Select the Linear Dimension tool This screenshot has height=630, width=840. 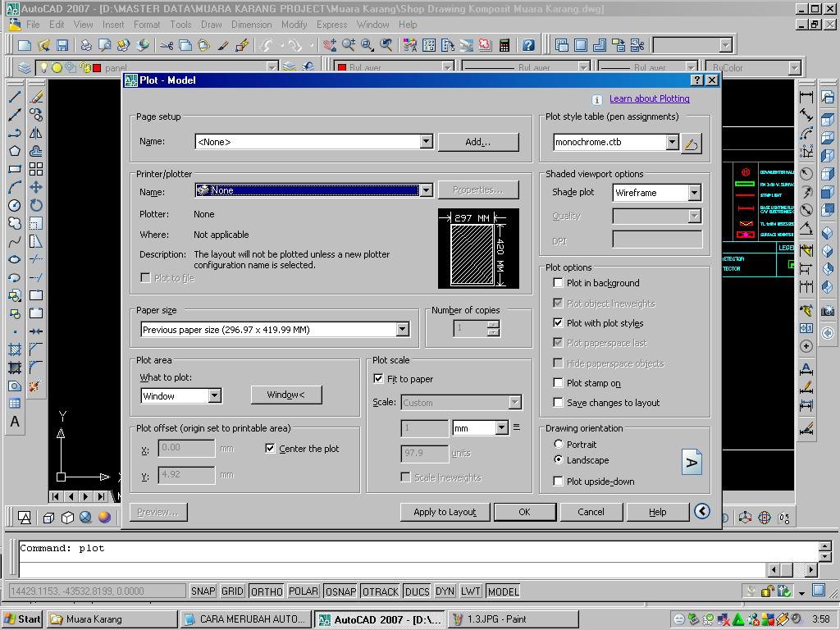(806, 97)
